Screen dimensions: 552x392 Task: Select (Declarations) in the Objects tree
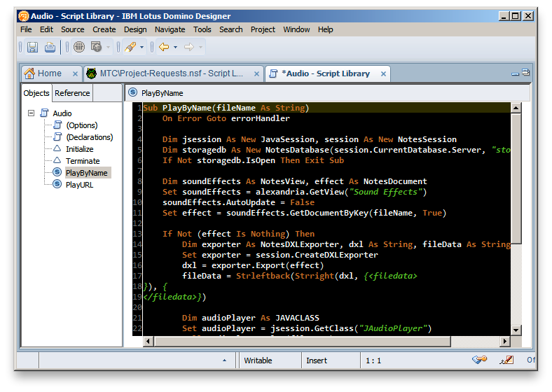(x=89, y=137)
